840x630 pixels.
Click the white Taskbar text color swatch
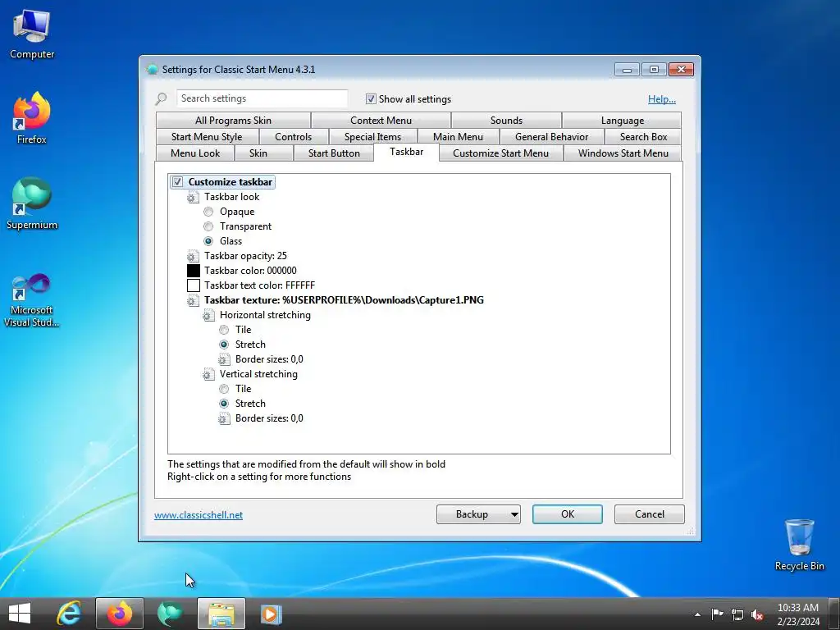pyautogui.click(x=194, y=285)
